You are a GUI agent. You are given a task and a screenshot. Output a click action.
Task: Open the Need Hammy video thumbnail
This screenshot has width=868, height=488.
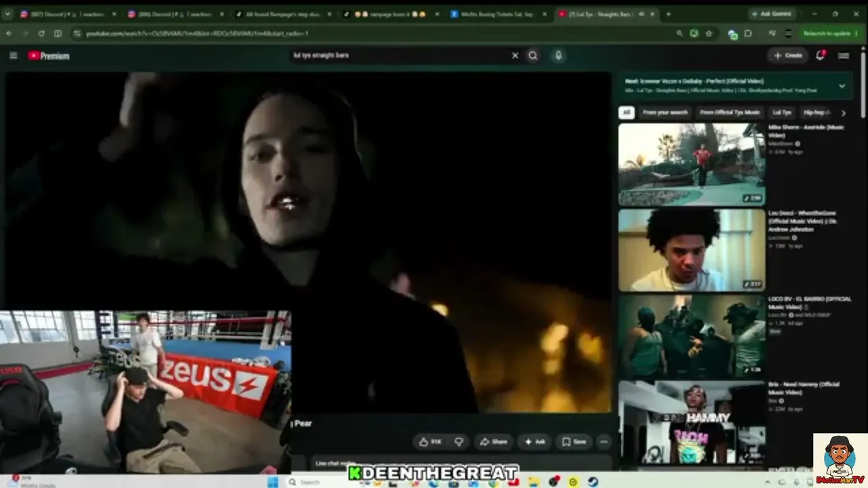pos(692,422)
